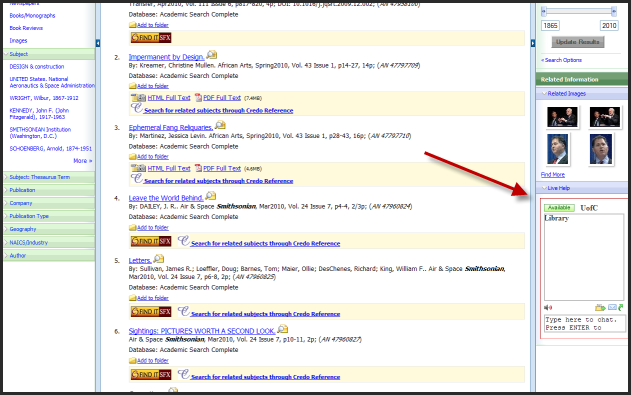This screenshot has height=395, width=631.
Task: Click the Live Help chat text box
Action: click(x=585, y=323)
